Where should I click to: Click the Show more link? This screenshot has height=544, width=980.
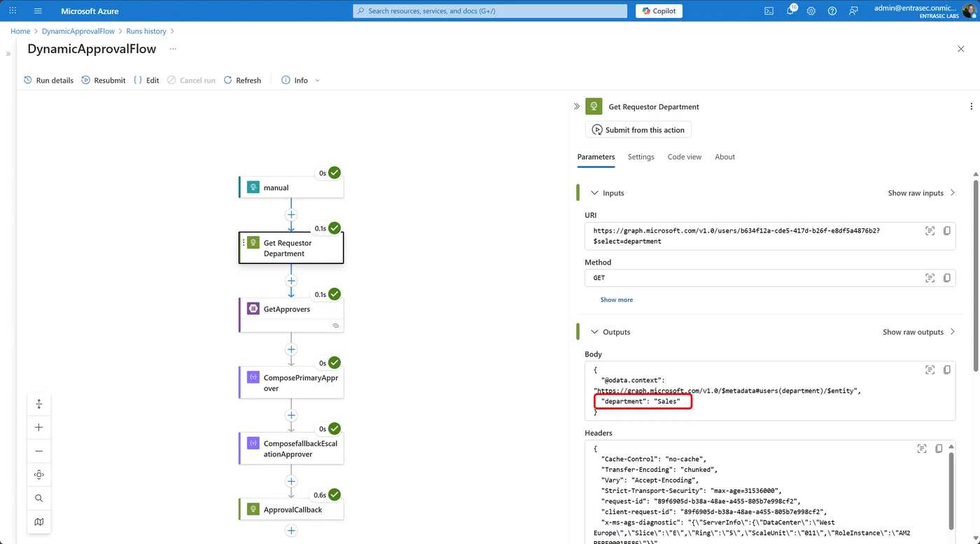pos(616,300)
